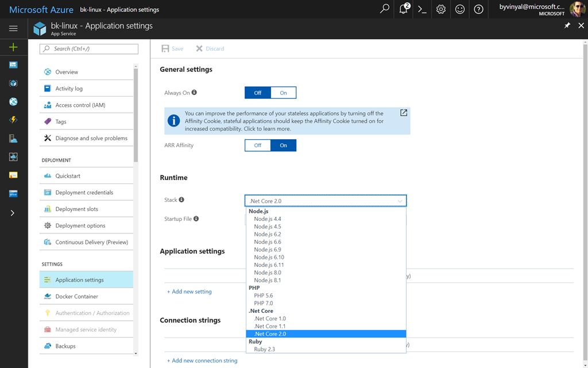Go to Deployment slots menu item

tap(76, 209)
